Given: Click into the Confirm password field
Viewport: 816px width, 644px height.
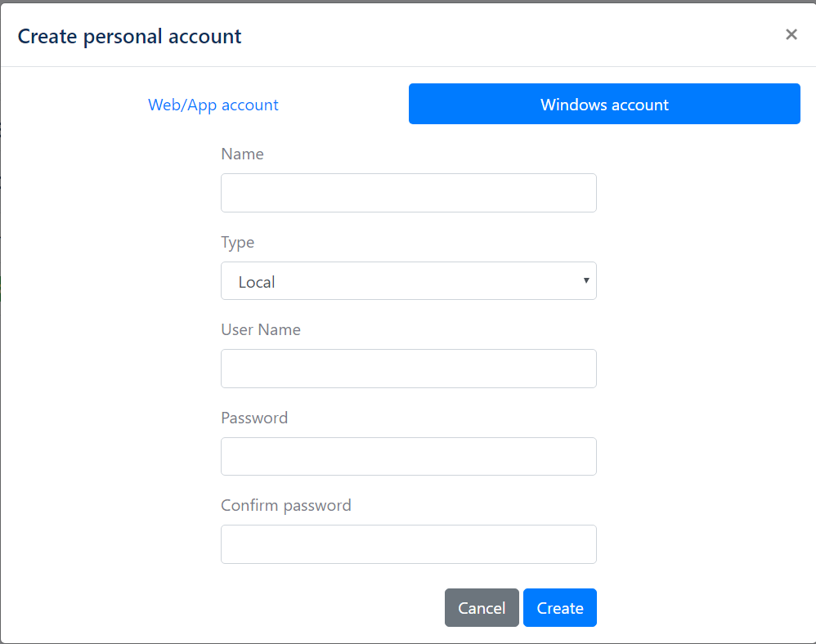Looking at the screenshot, I should tap(409, 544).
